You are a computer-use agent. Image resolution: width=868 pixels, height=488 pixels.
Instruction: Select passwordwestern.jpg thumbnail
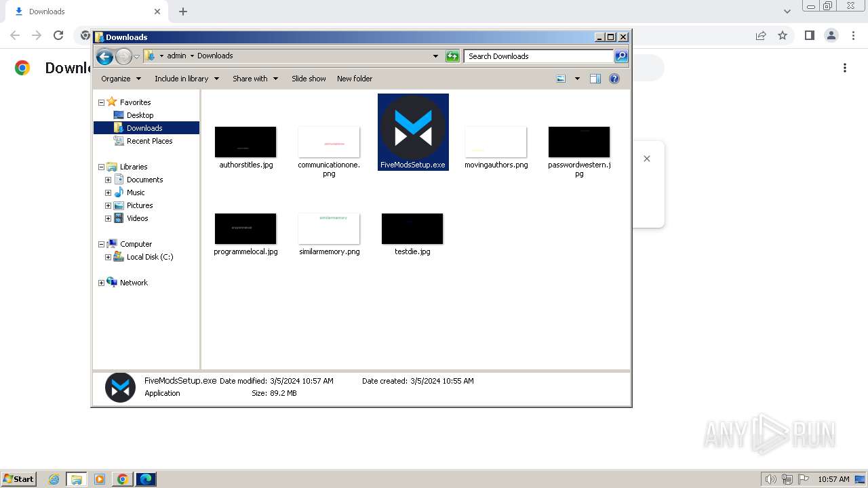tap(579, 142)
